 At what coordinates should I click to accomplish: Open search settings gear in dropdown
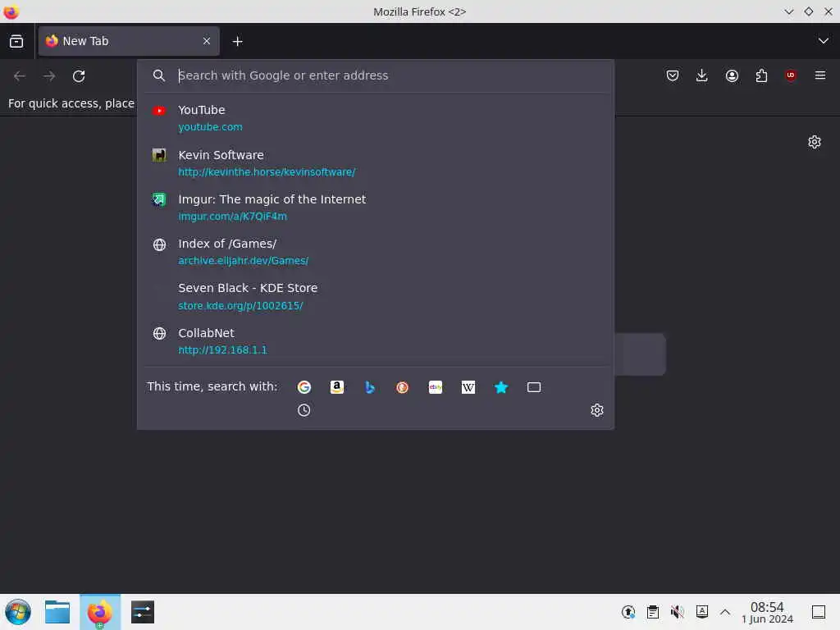[597, 410]
